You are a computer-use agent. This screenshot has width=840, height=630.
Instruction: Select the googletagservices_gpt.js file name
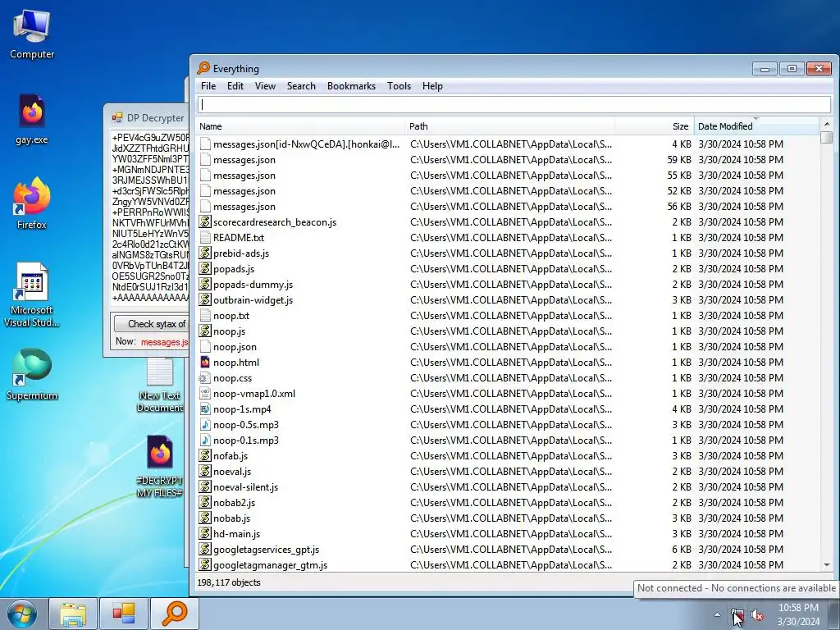pos(267,549)
